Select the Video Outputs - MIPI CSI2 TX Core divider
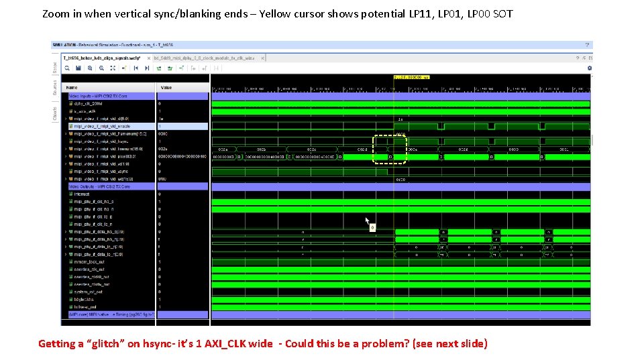Image resolution: width=644 pixels, height=362 pixels. click(112, 186)
